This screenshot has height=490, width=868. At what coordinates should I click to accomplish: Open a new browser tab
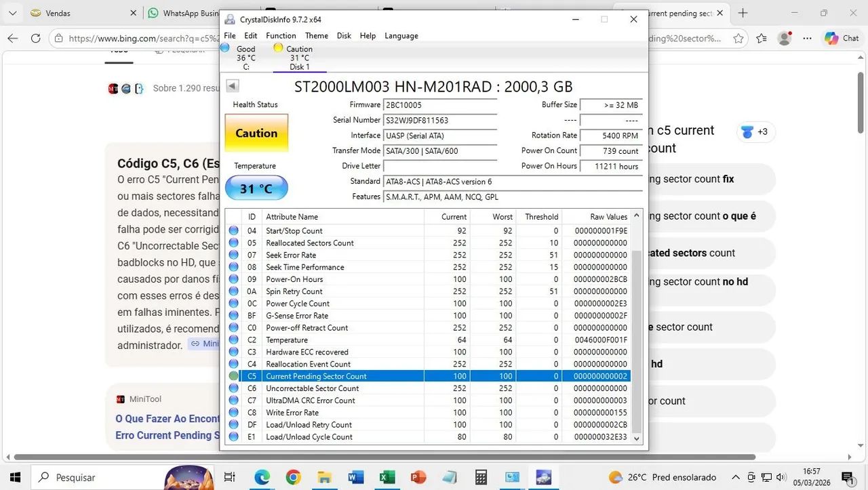[743, 13]
